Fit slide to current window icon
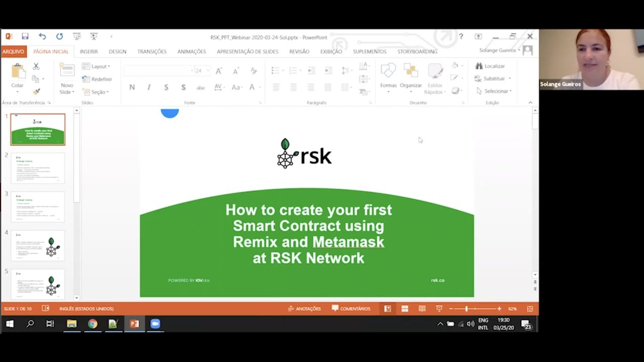Image resolution: width=644 pixels, height=362 pixels. click(x=530, y=309)
